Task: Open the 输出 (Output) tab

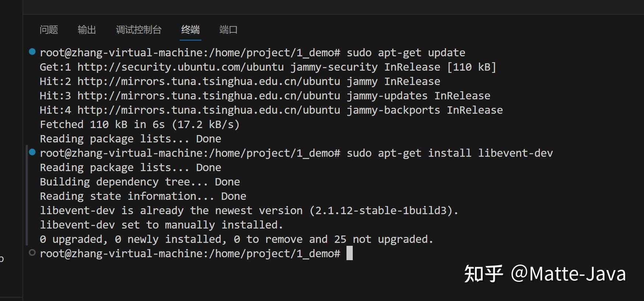Action: (x=87, y=30)
